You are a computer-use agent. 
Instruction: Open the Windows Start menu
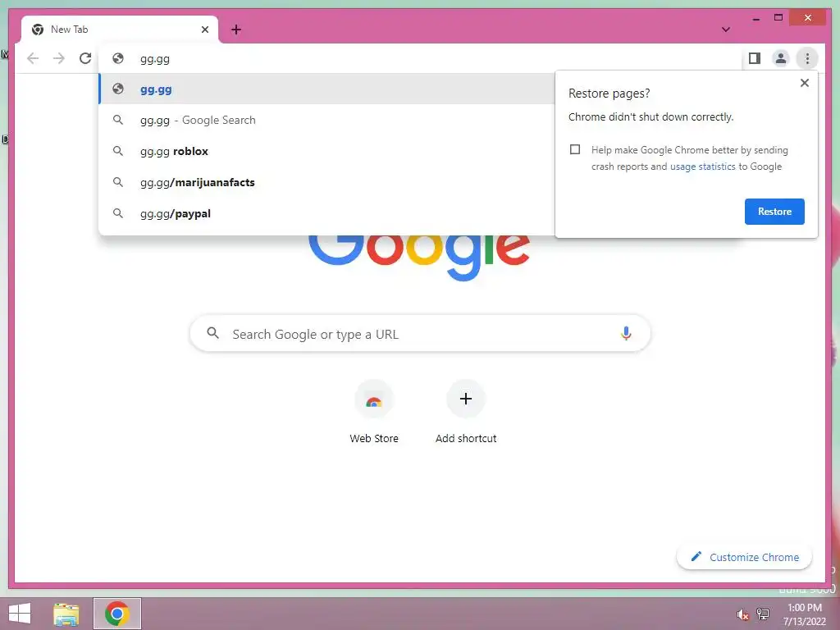pyautogui.click(x=20, y=614)
